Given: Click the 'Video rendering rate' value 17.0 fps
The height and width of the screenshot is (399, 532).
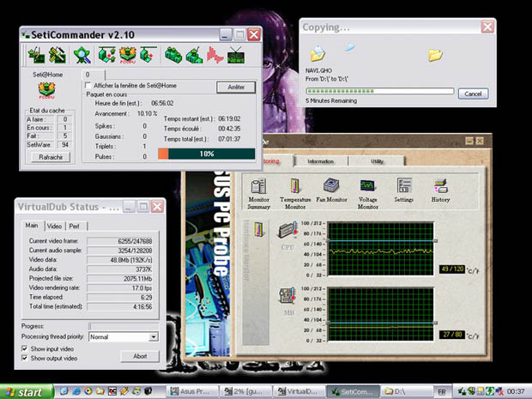Looking at the screenshot, I should tap(120, 287).
